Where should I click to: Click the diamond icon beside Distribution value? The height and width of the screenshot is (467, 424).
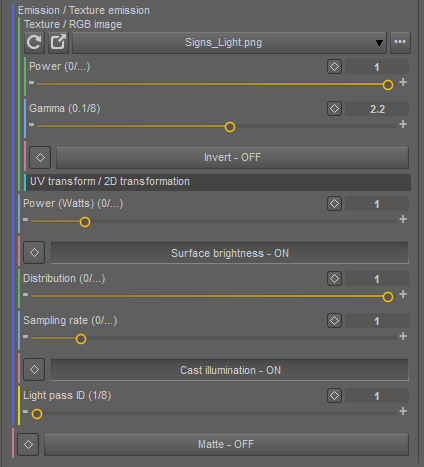point(334,279)
